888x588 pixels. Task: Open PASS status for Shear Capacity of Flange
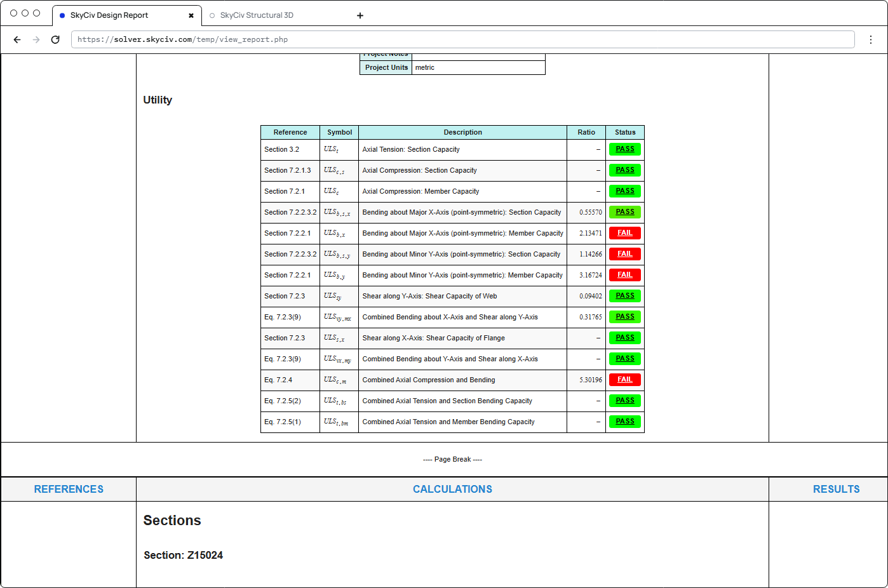click(x=625, y=338)
